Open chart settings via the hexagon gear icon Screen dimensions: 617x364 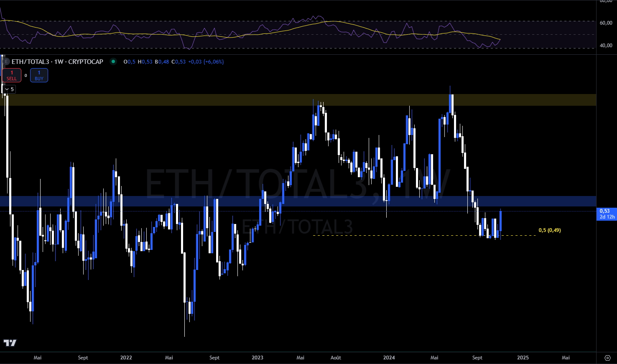pos(608,358)
